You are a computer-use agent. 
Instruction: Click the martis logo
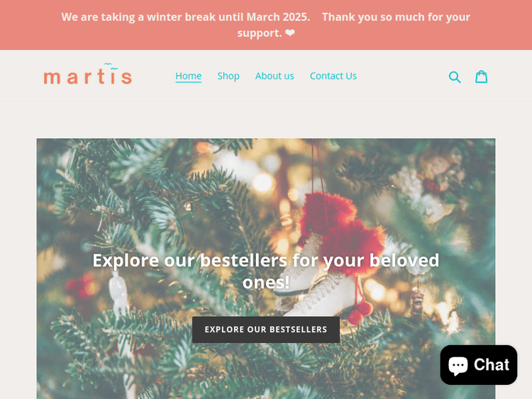click(87, 74)
